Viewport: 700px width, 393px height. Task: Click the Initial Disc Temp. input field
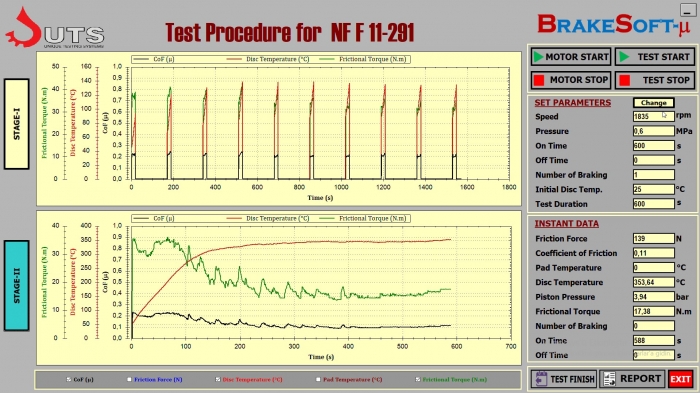pos(654,189)
